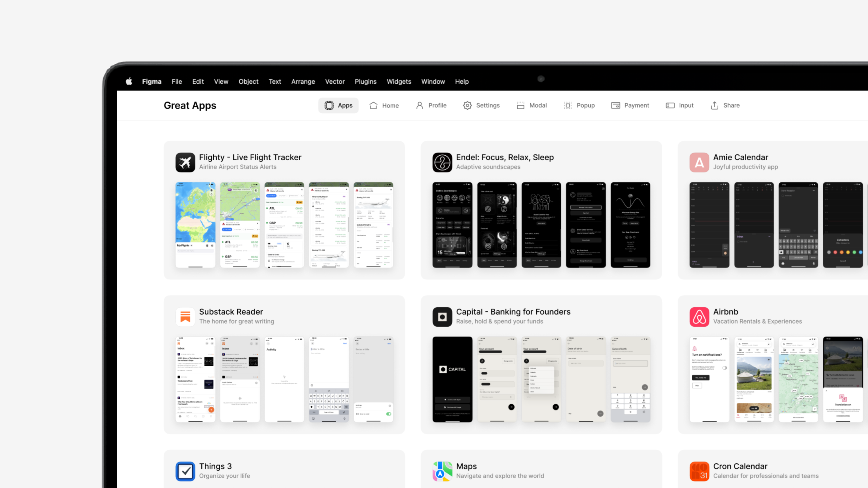Open the Widgets menu in menu bar
The width and height of the screenshot is (868, 488).
399,82
